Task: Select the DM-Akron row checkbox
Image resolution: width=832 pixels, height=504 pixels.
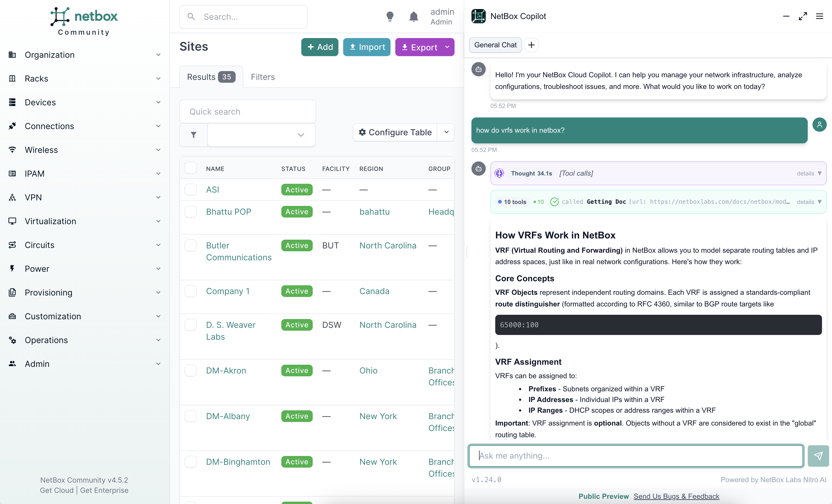Action: (191, 370)
